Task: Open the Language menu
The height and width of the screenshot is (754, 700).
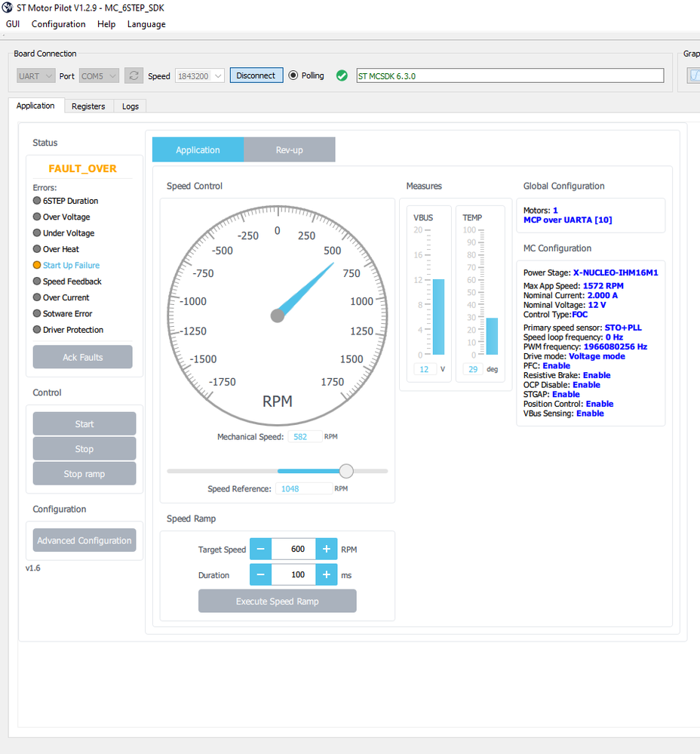Action: point(146,24)
